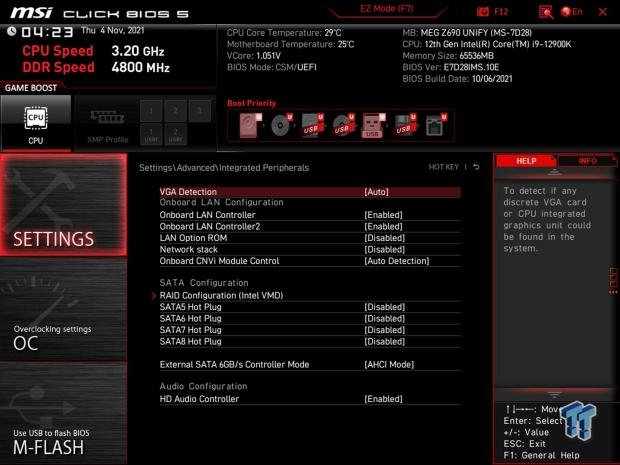Toggle SATA8 Hot Plug [Disabled] value
Screen dimensions: 620x465
click(x=384, y=342)
